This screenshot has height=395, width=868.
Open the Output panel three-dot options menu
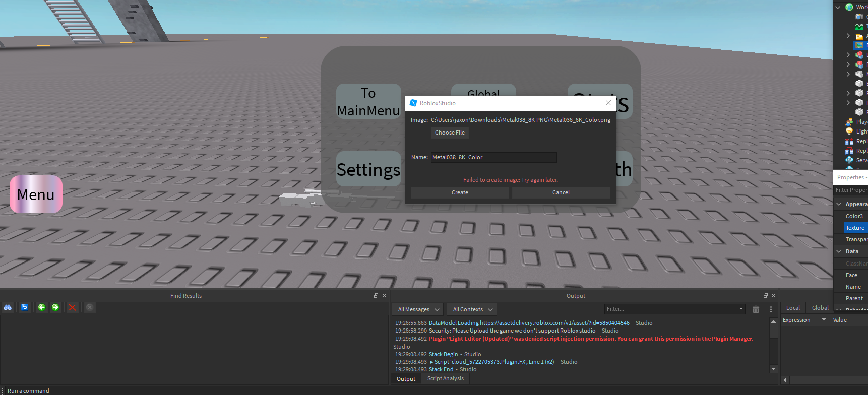click(771, 309)
